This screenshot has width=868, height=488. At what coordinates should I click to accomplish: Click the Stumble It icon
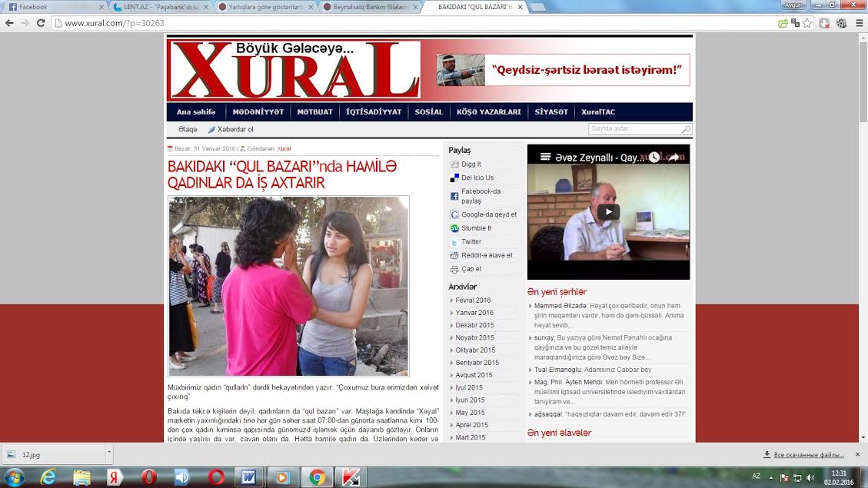[x=454, y=228]
